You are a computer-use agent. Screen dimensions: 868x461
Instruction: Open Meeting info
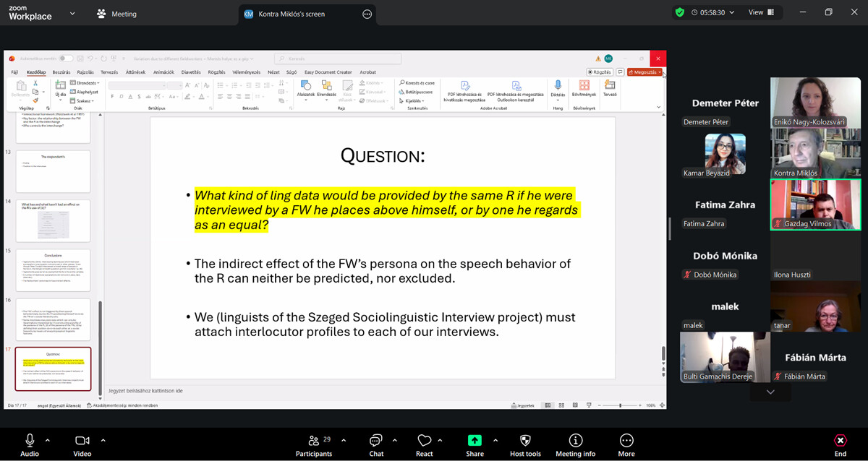pyautogui.click(x=575, y=441)
